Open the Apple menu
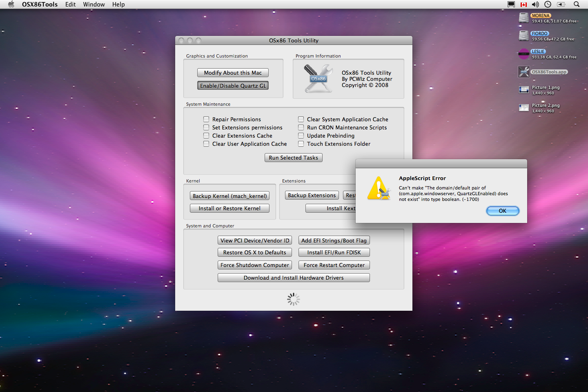Image resolution: width=588 pixels, height=392 pixels. coord(11,4)
